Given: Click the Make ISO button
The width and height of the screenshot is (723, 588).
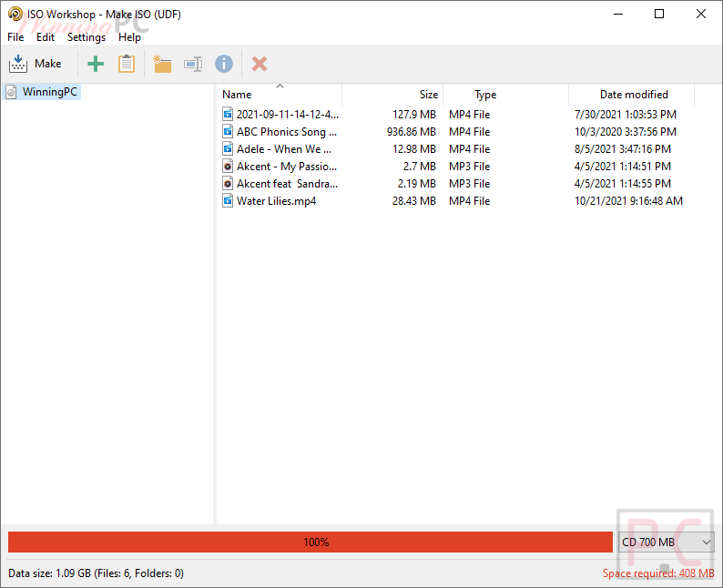Looking at the screenshot, I should coord(35,64).
